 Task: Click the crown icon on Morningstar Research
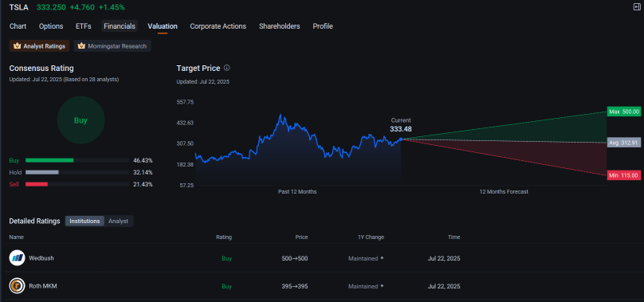point(81,46)
